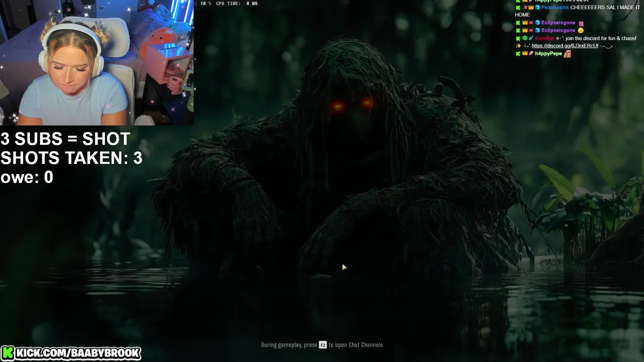Click the flexing arm emote from h4ppyPepe
The image size is (644, 362).
coord(567,54)
